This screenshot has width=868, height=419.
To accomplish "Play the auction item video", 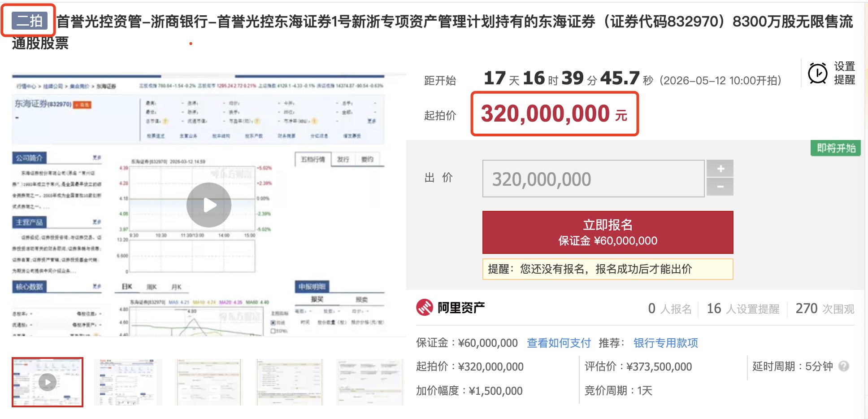I will [x=209, y=205].
